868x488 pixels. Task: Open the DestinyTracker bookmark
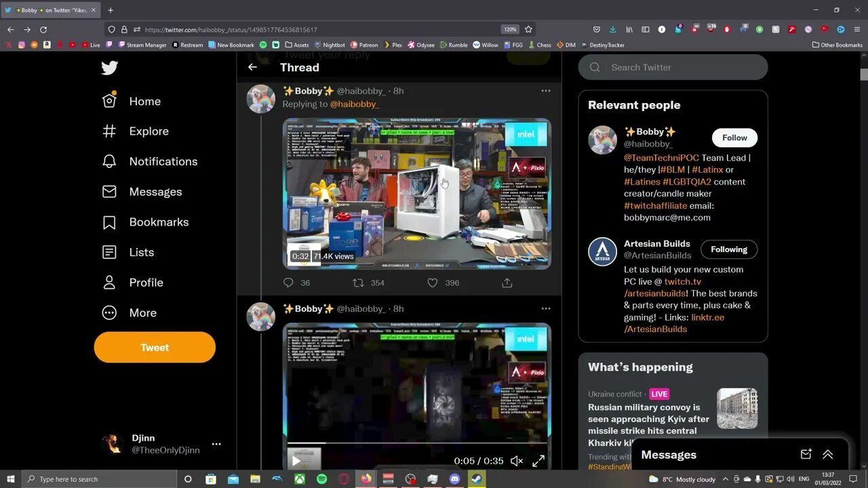click(x=603, y=45)
